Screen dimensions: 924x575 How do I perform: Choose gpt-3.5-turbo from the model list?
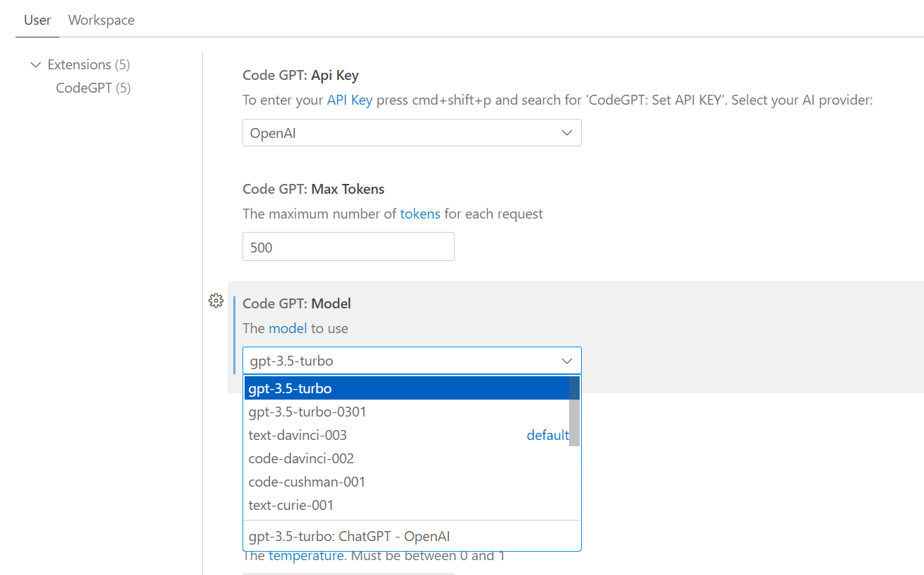[407, 388]
